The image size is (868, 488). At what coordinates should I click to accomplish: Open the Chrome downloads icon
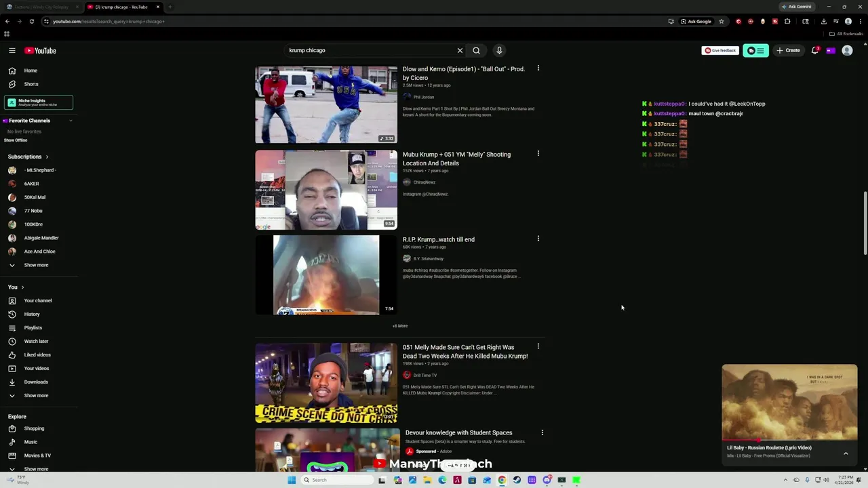coord(823,21)
